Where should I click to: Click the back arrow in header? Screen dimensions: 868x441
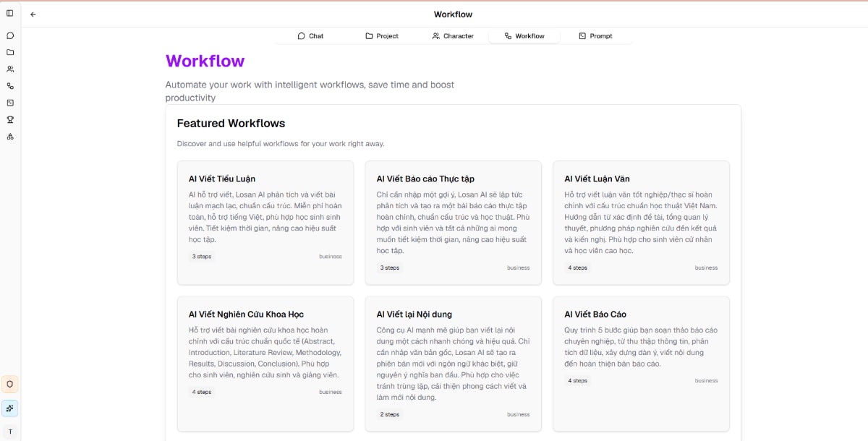(33, 14)
